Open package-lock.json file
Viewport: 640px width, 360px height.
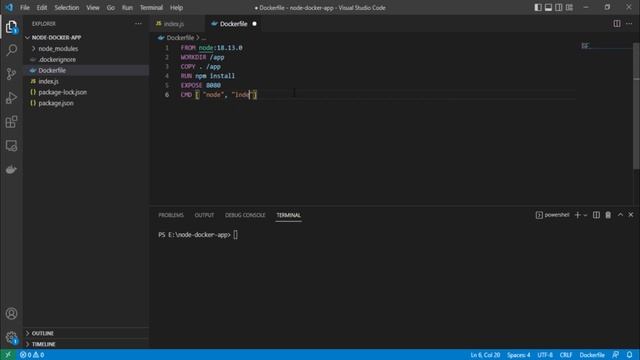(62, 92)
